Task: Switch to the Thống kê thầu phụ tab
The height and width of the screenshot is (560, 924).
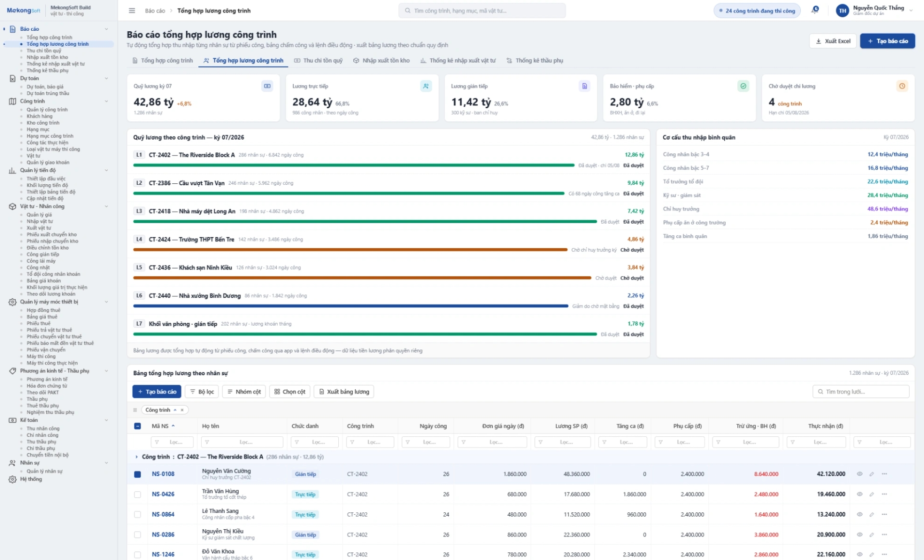Action: 535,61
